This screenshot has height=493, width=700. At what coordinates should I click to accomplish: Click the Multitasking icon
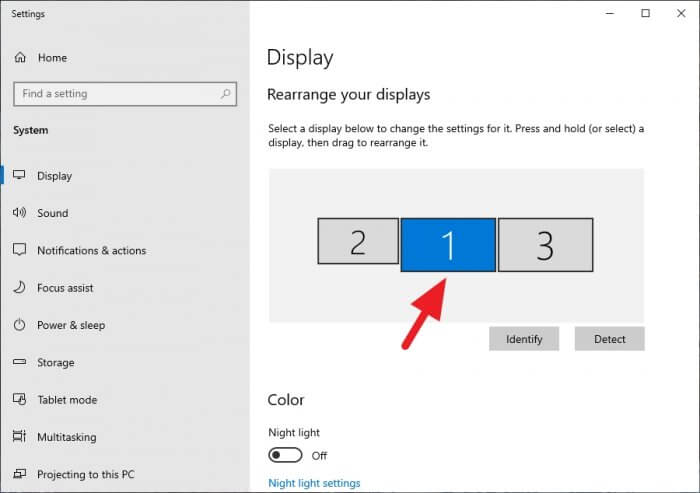(x=19, y=436)
